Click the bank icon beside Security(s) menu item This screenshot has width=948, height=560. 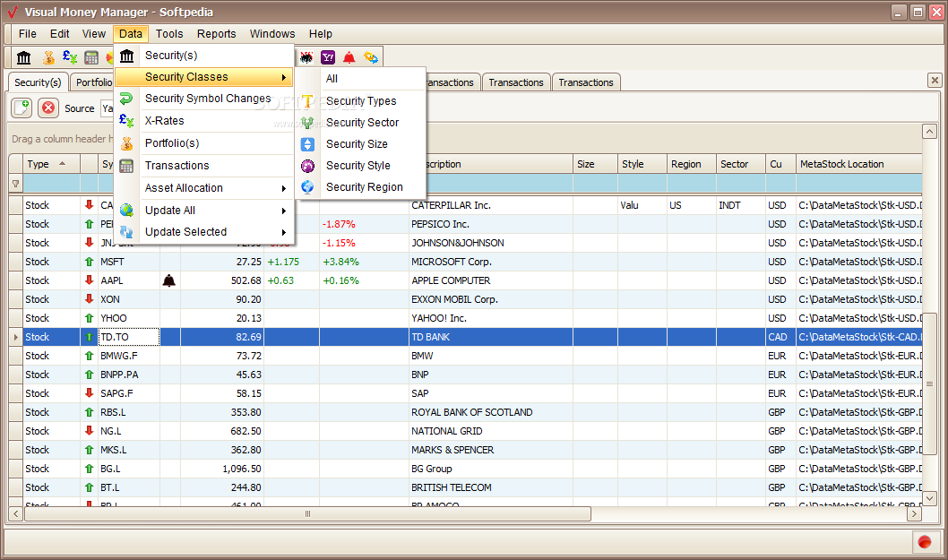click(x=126, y=56)
